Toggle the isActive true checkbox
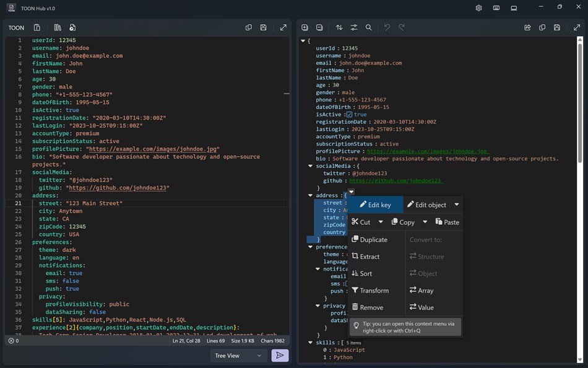Image resolution: width=588 pixels, height=368 pixels. click(349, 115)
